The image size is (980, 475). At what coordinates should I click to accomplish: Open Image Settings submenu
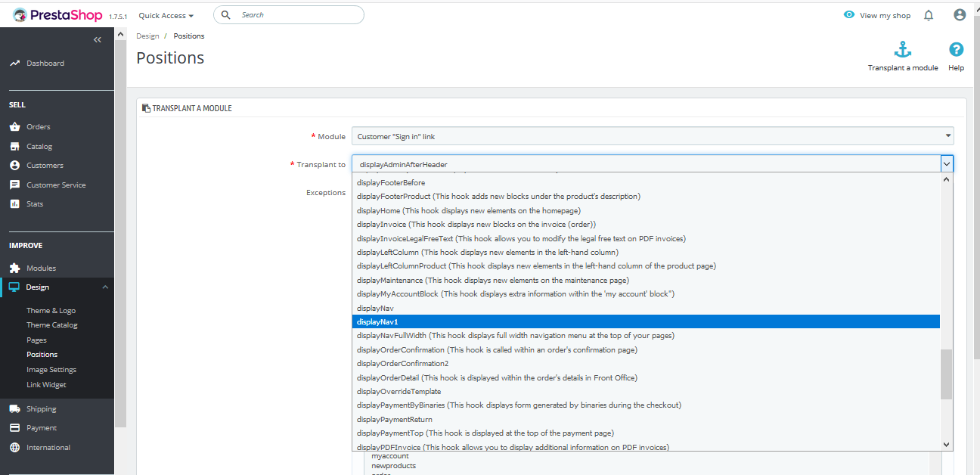51,370
